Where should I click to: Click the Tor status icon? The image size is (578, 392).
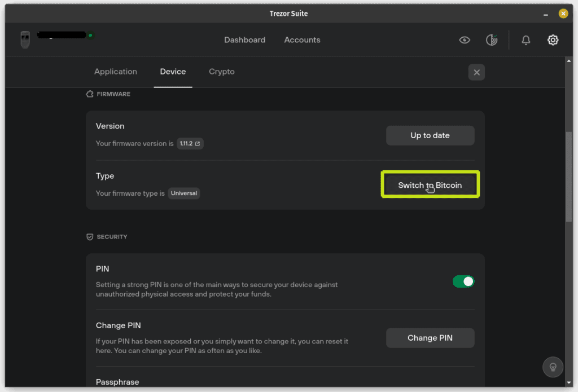tap(492, 40)
